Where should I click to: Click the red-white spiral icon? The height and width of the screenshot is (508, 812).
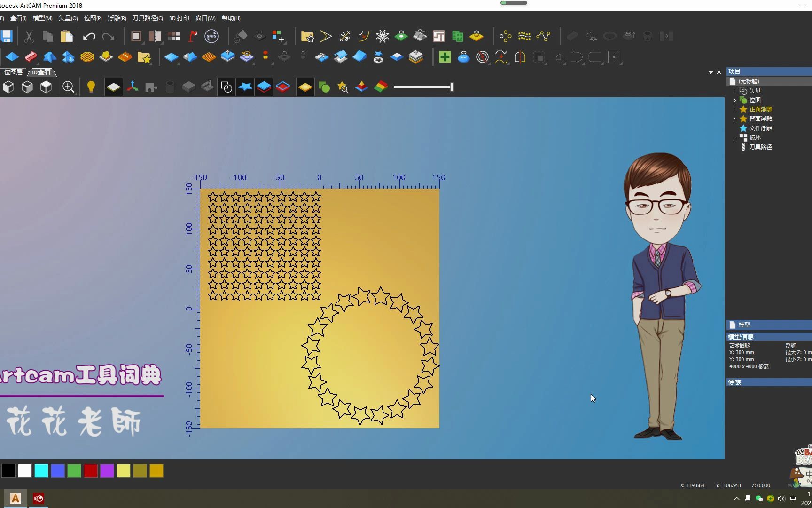click(483, 57)
